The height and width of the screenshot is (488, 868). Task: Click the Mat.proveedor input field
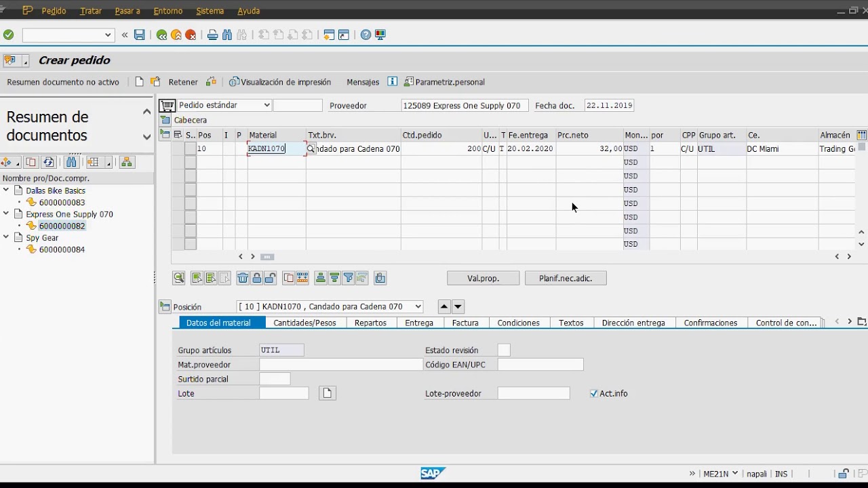click(x=341, y=365)
